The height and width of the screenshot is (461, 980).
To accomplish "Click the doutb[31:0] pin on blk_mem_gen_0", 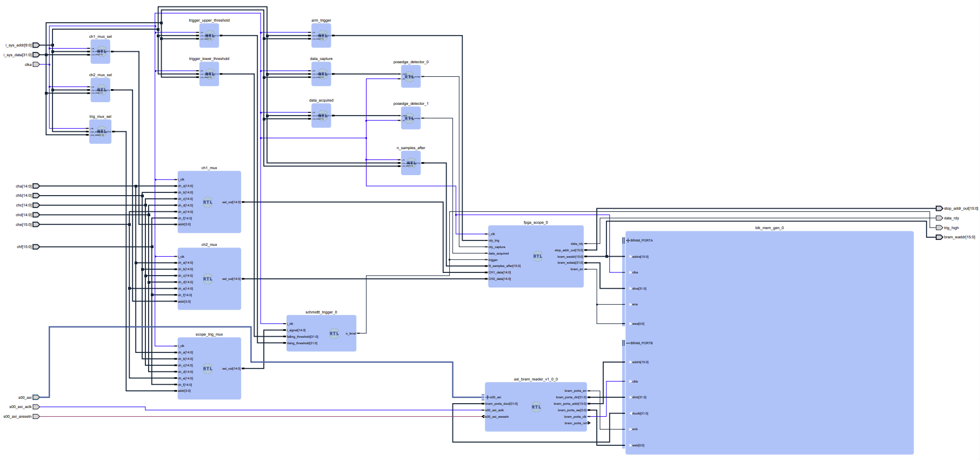I will (639, 413).
